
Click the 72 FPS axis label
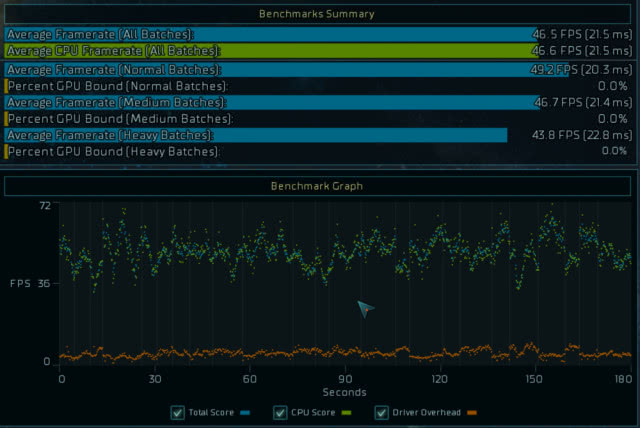click(44, 205)
